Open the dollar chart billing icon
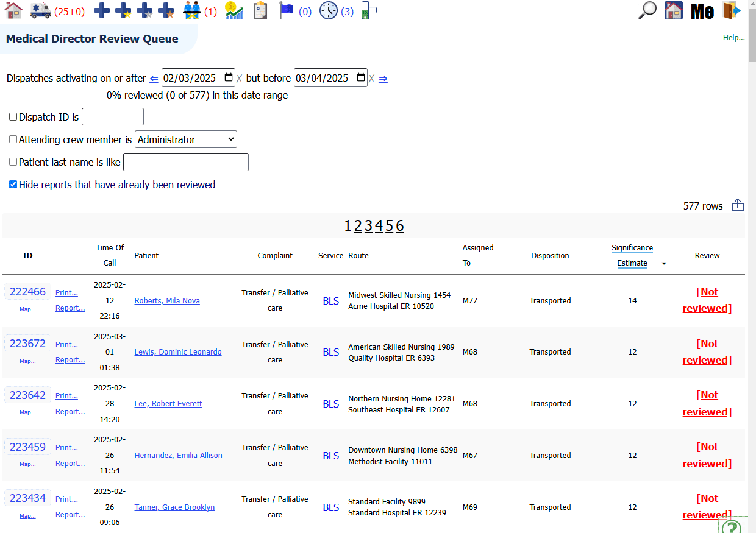 (234, 10)
